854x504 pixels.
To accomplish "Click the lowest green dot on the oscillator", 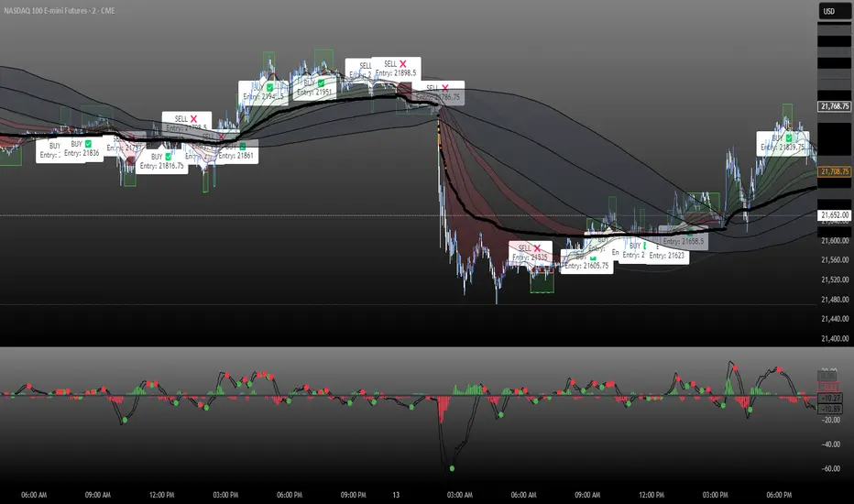I will (x=452, y=468).
